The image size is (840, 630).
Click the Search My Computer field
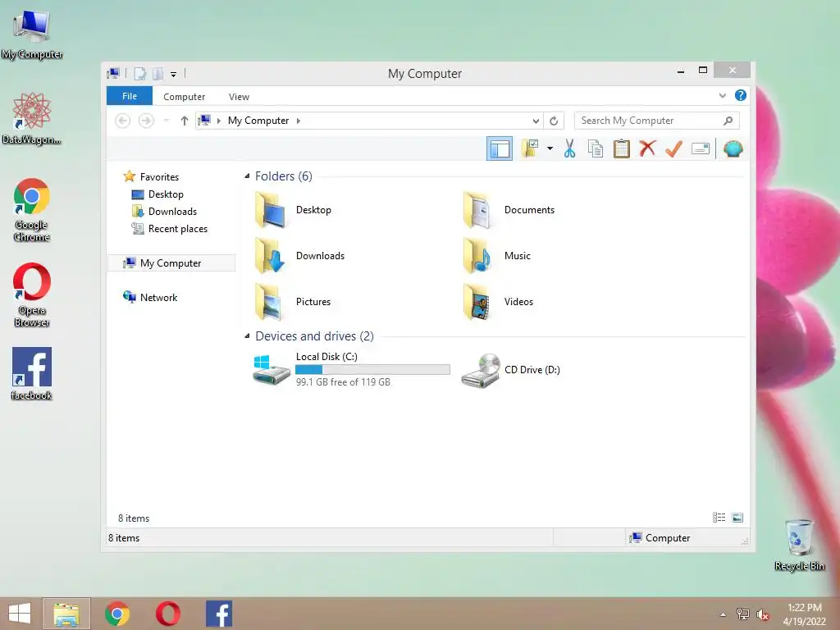coord(657,121)
